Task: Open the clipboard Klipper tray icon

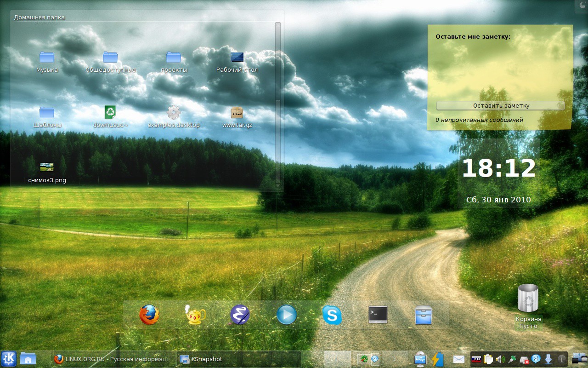Action: click(488, 359)
